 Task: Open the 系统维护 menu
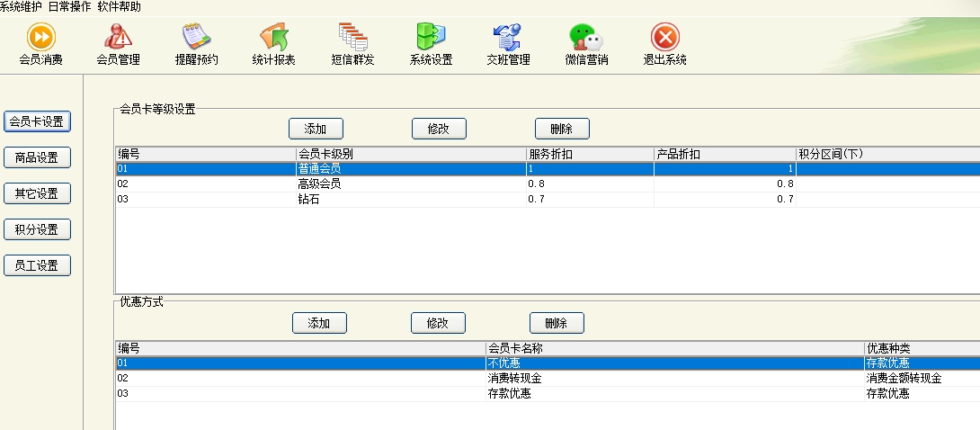[x=21, y=6]
